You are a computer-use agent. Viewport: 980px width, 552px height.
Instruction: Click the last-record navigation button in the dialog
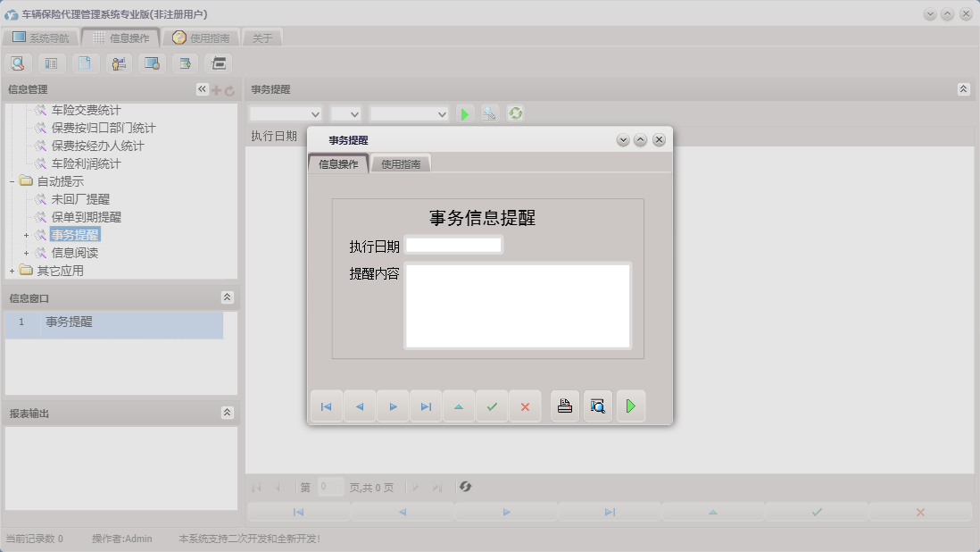(426, 406)
